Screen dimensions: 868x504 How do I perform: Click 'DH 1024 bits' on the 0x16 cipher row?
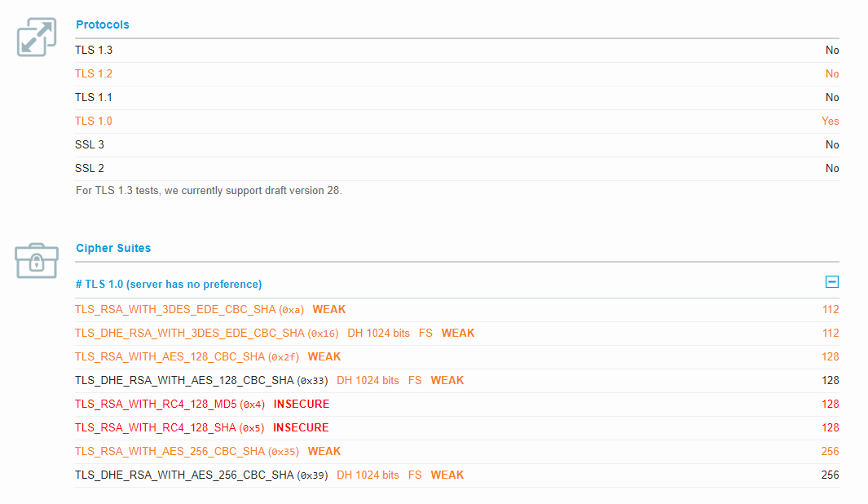pyautogui.click(x=379, y=334)
